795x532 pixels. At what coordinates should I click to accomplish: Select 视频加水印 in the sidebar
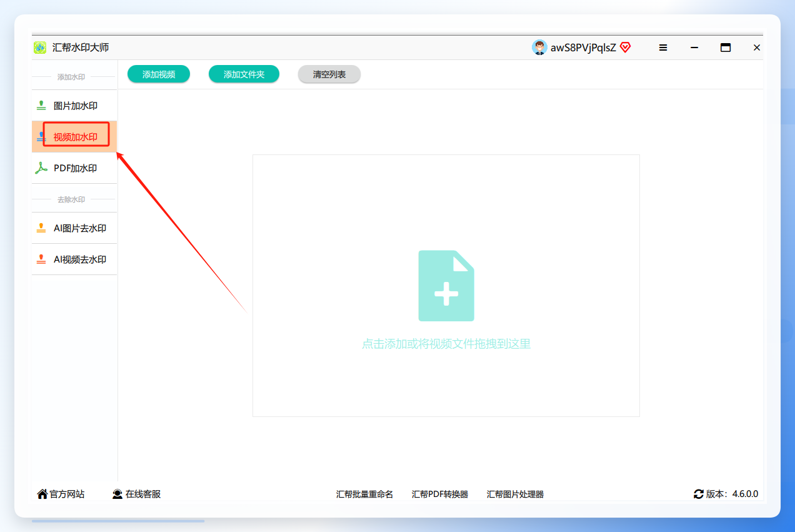pos(74,137)
